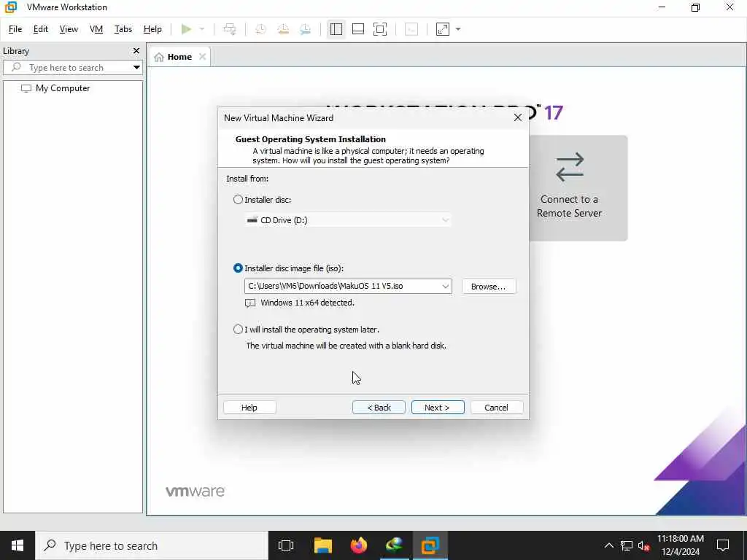This screenshot has height=560, width=747.
Task: Click the wizard Cancel button
Action: coord(496,407)
